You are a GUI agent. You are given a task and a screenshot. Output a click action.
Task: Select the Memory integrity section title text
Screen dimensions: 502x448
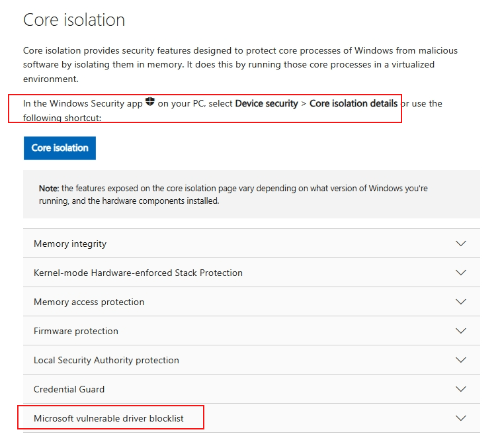[x=70, y=244]
